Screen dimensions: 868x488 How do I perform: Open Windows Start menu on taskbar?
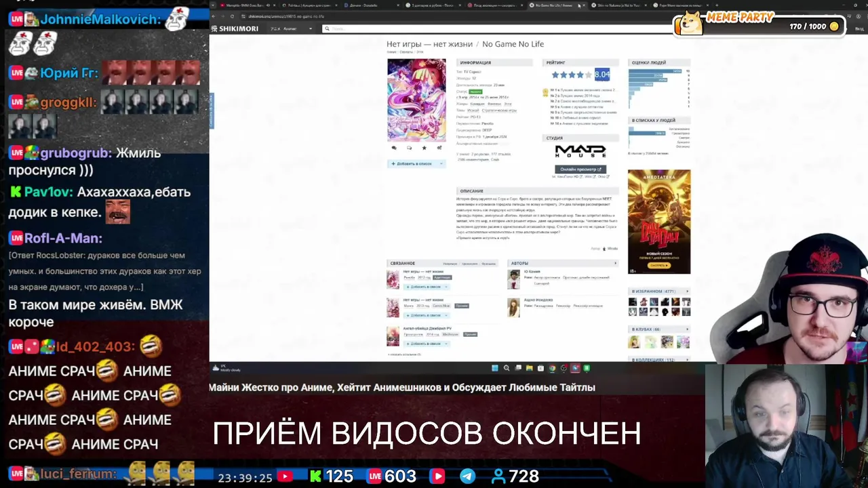point(495,368)
